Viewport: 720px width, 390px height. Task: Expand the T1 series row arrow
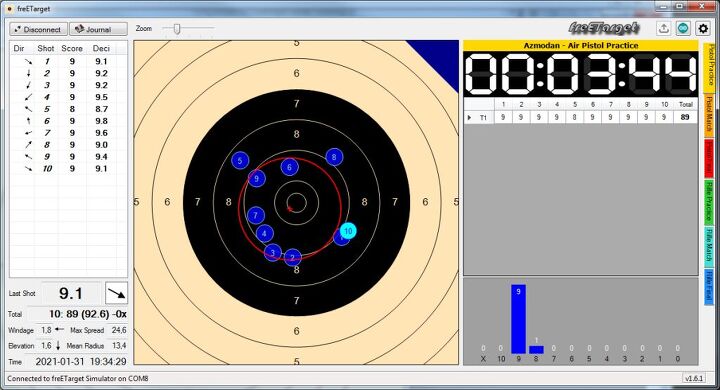click(469, 118)
